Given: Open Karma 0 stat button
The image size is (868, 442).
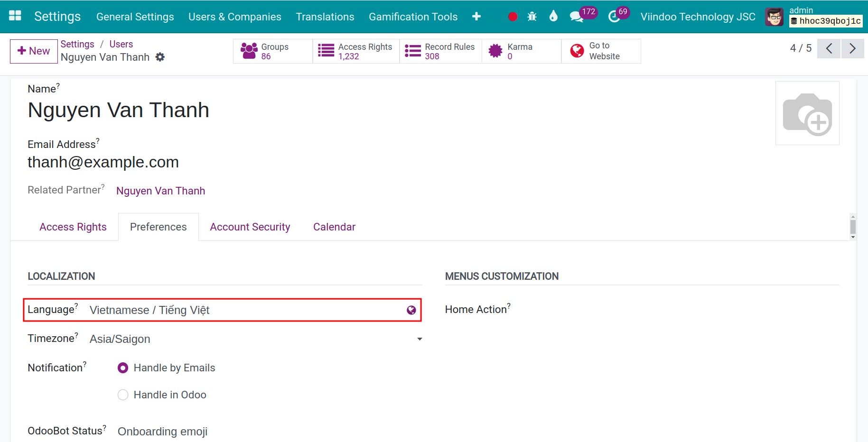Looking at the screenshot, I should click(x=522, y=51).
